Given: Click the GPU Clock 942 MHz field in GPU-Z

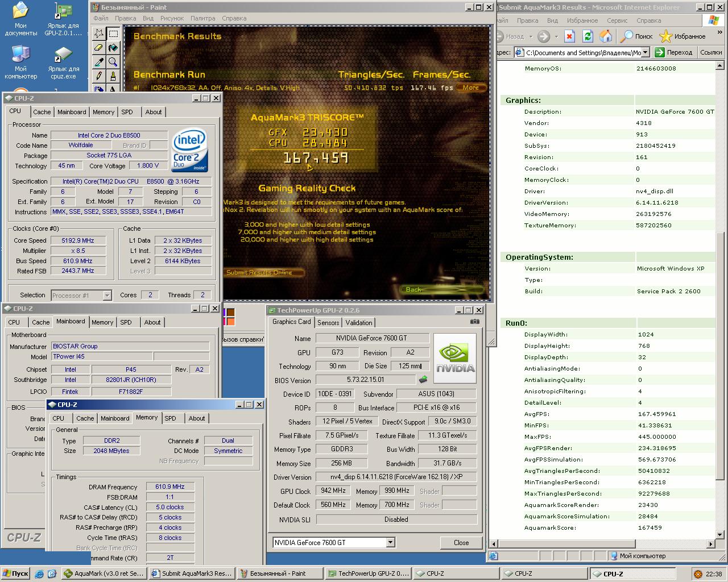Looking at the screenshot, I should pos(333,490).
